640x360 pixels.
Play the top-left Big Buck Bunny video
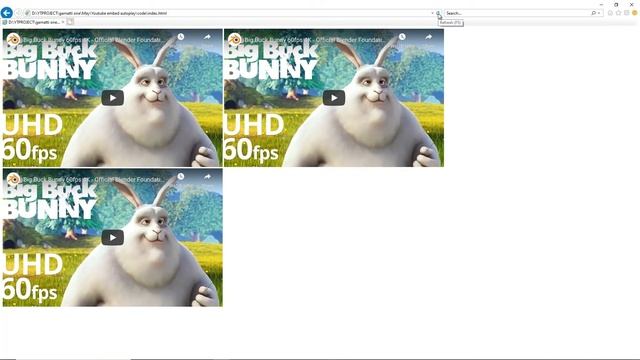pyautogui.click(x=113, y=98)
